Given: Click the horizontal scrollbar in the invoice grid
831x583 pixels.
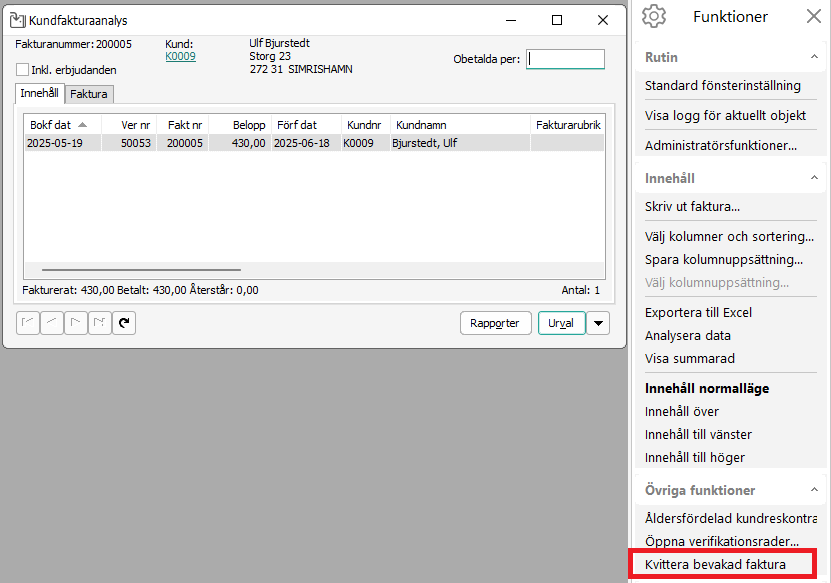Looking at the screenshot, I should [141, 270].
